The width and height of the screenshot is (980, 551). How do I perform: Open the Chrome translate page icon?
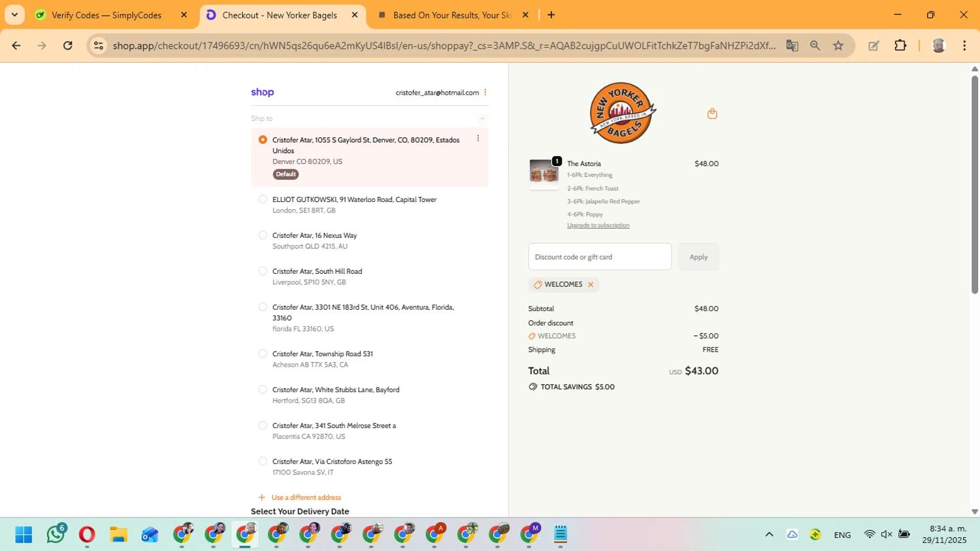(792, 45)
